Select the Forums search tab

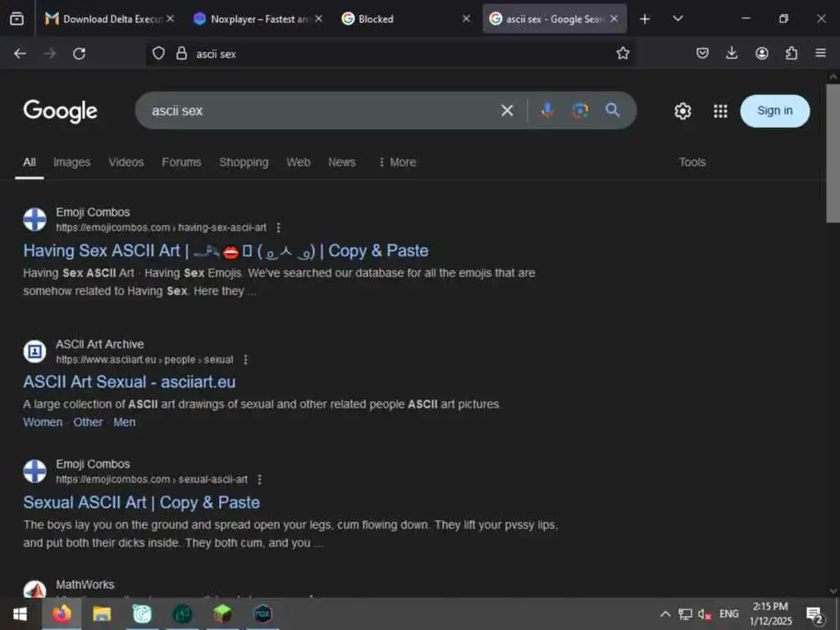coord(181,162)
